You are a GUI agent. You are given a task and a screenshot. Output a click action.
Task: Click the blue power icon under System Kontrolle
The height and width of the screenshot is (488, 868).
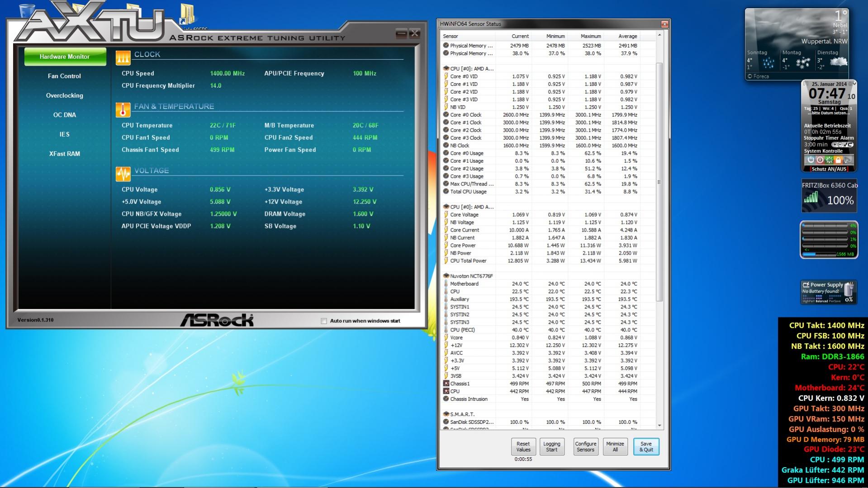coord(810,160)
